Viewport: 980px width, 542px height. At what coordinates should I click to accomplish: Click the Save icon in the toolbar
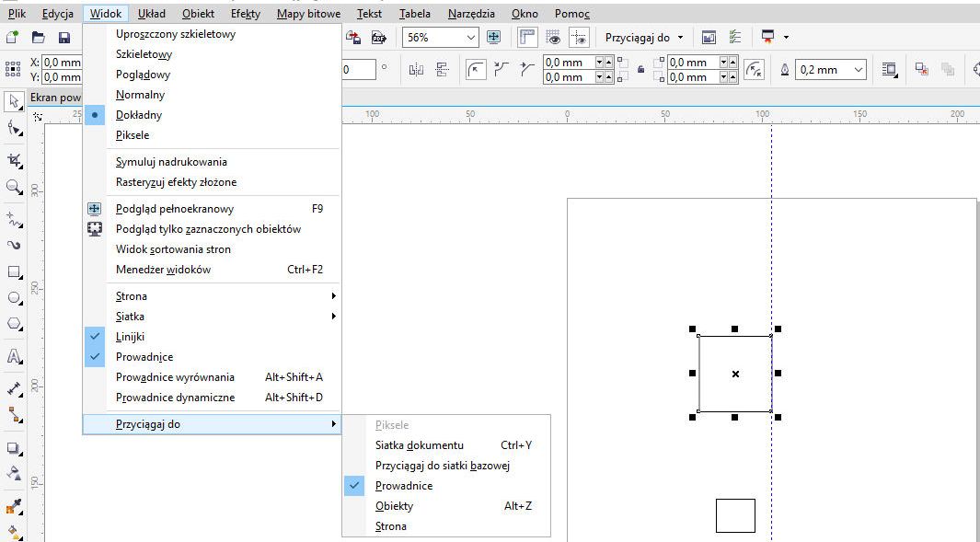tap(63, 38)
